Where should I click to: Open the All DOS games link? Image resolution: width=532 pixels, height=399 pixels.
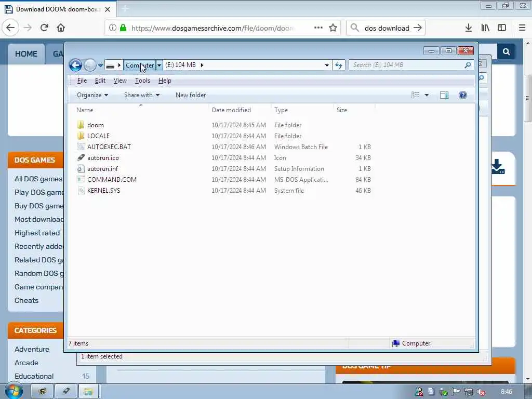[38, 179]
